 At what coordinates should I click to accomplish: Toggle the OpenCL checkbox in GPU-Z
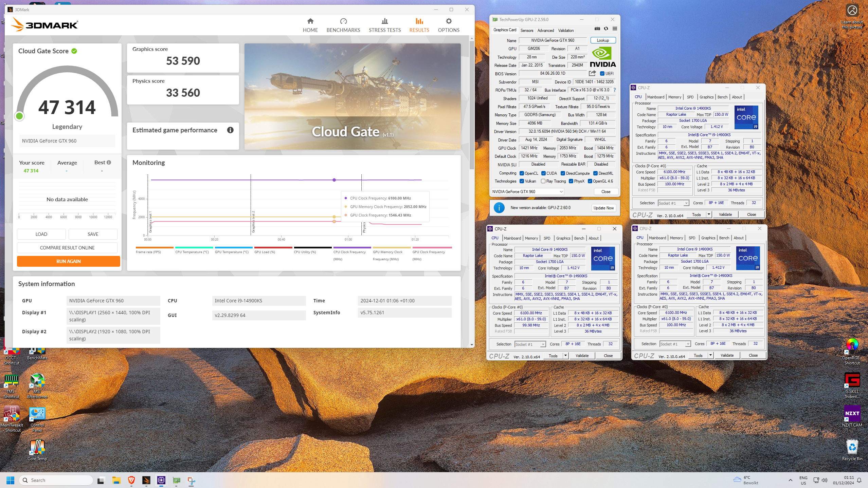click(x=522, y=173)
